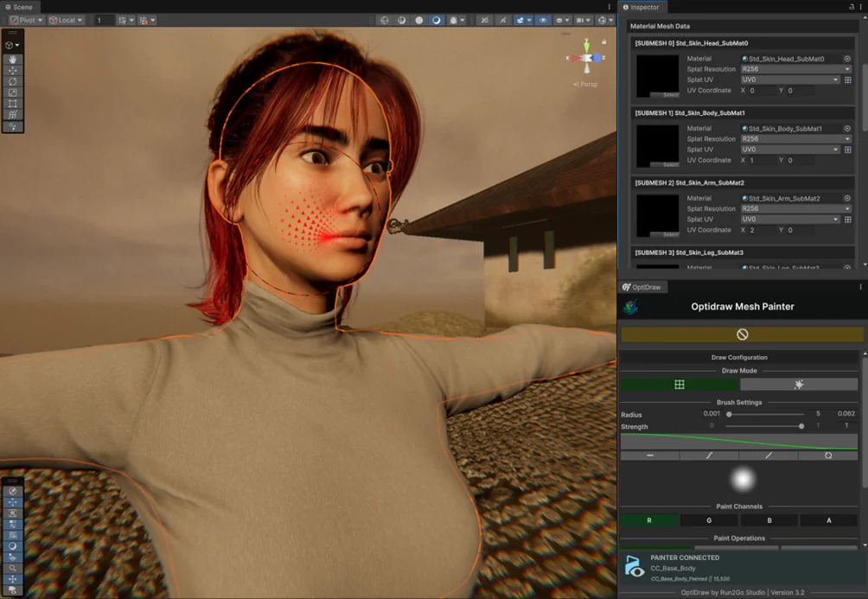This screenshot has height=599, width=868.
Task: Click the Optidraw Mesh Painter logo icon
Action: tap(630, 307)
